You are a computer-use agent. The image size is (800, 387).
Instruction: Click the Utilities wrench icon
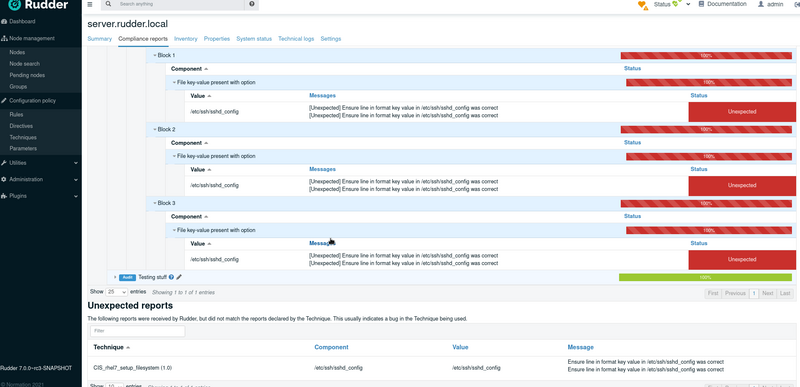[4, 163]
